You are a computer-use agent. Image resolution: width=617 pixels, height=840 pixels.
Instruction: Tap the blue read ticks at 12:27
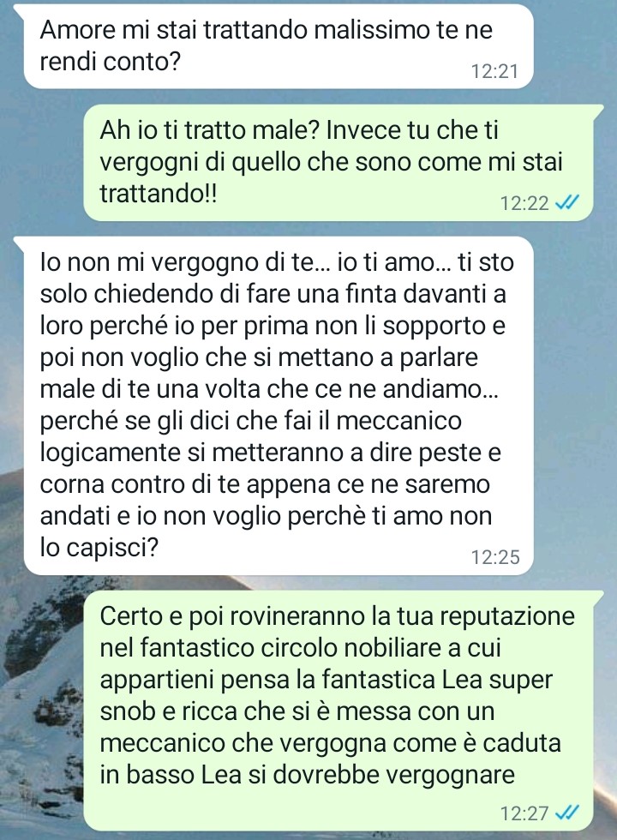point(567,813)
